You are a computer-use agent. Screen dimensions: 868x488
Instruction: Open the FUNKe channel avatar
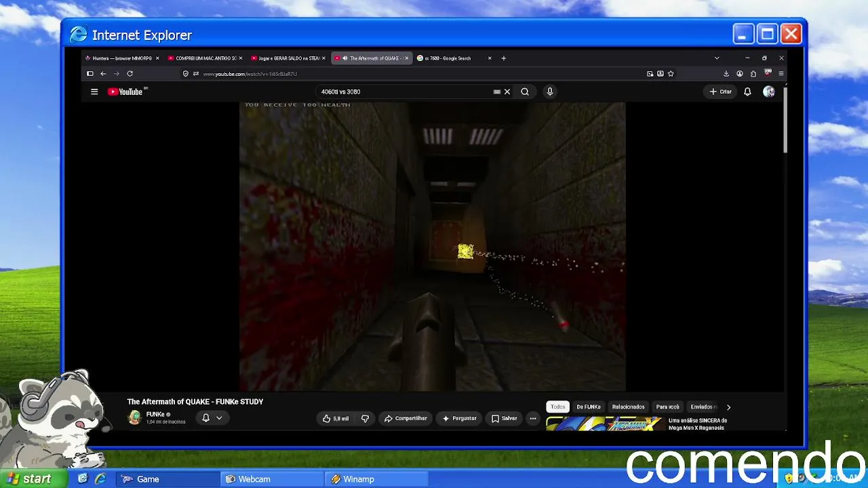[x=134, y=418]
